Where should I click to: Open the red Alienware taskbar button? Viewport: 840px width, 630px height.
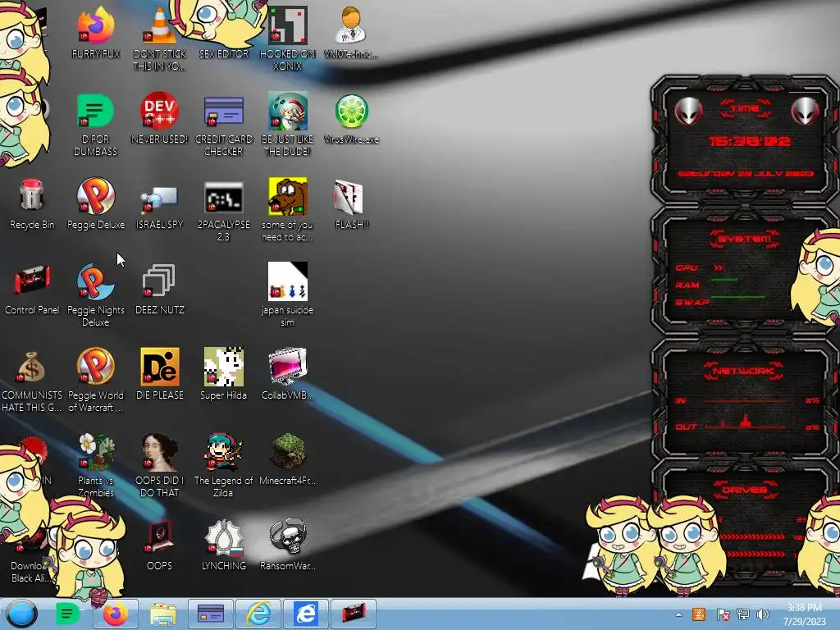[x=353, y=614]
